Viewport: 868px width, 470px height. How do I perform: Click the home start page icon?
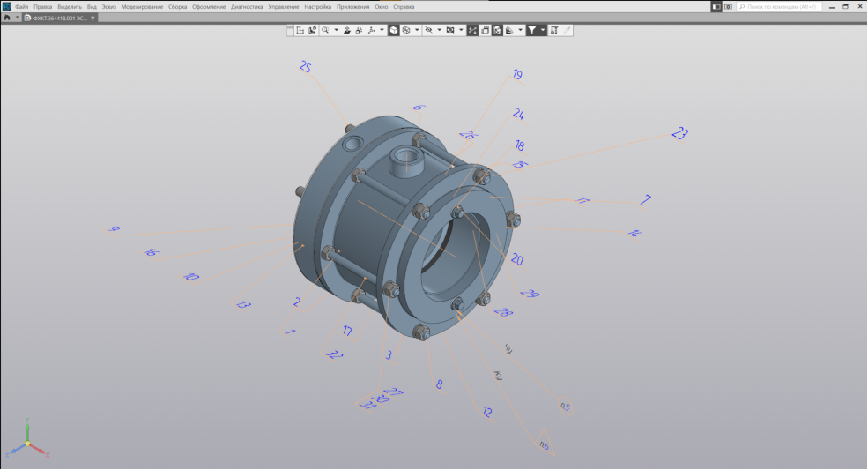7,18
